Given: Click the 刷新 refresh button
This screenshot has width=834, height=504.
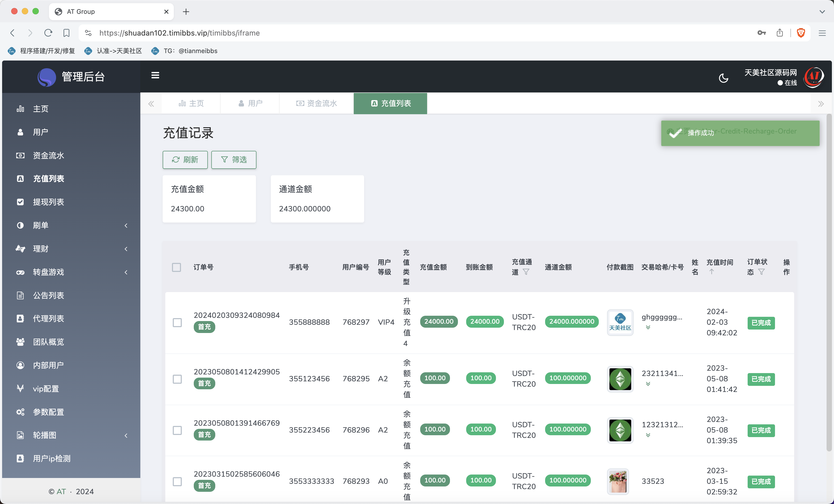Looking at the screenshot, I should [x=185, y=160].
